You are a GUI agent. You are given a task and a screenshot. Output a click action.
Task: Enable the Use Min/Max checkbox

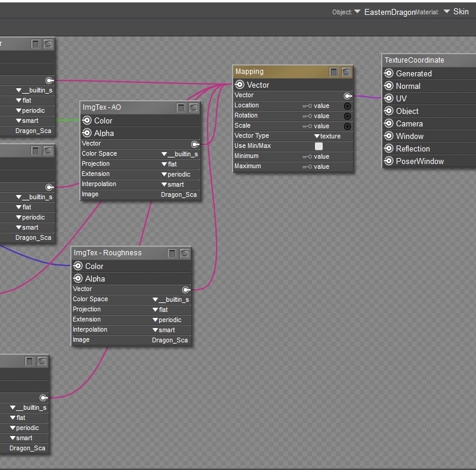pyautogui.click(x=319, y=146)
